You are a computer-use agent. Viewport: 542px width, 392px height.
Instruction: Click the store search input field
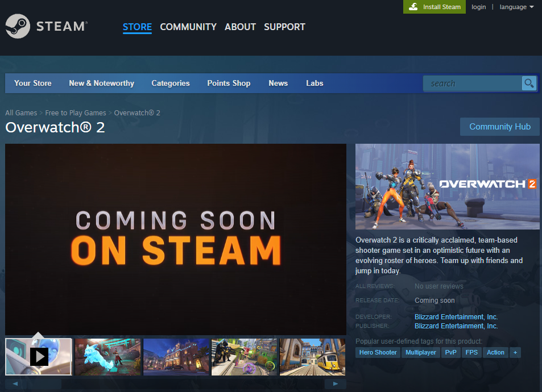click(x=472, y=84)
